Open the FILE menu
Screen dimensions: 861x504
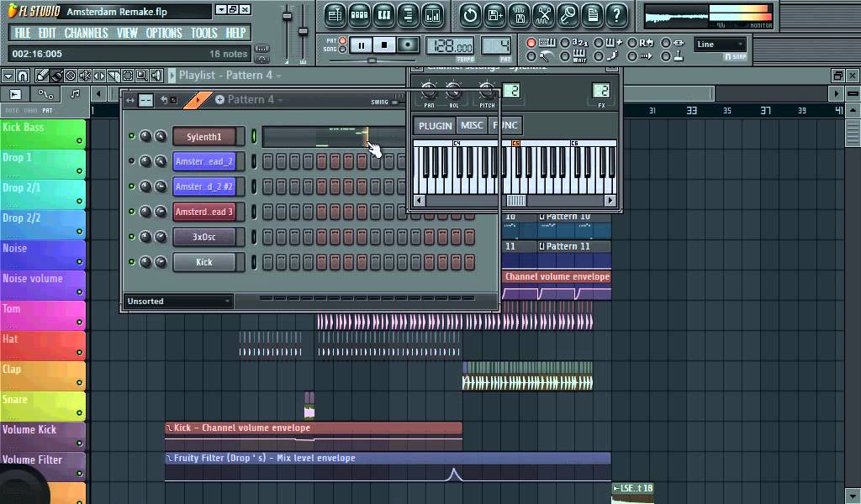click(x=22, y=33)
